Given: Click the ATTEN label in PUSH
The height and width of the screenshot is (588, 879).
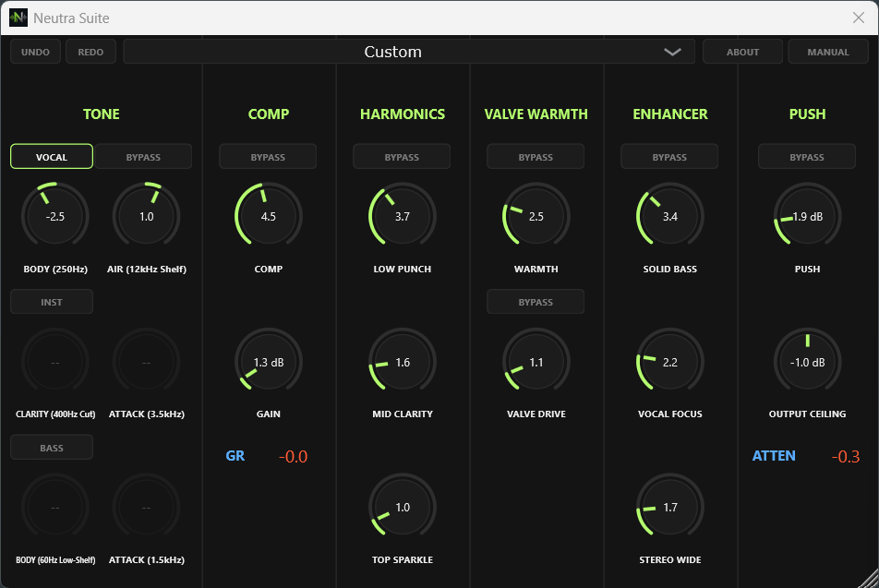Looking at the screenshot, I should tap(774, 456).
